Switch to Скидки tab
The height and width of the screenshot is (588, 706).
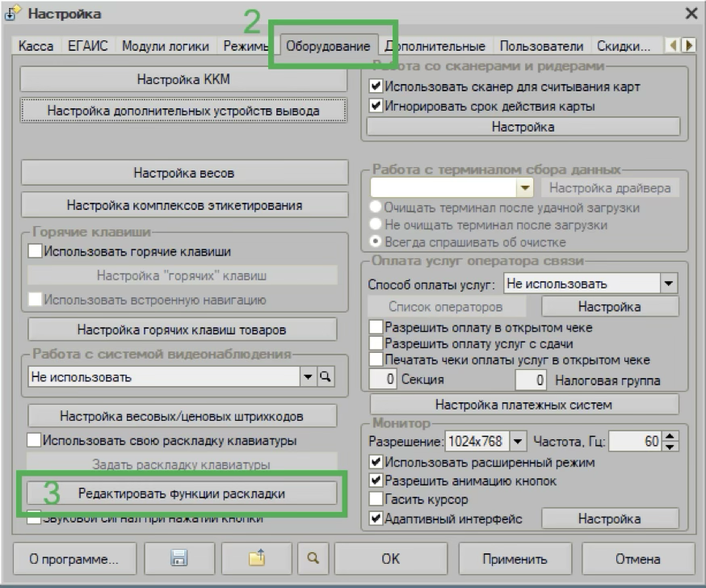[x=624, y=46]
